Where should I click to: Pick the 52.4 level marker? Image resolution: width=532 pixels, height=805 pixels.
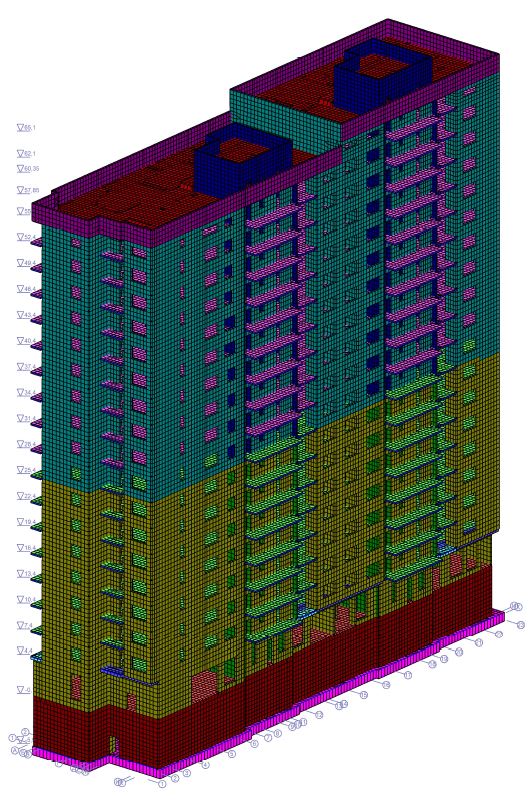coord(26,237)
